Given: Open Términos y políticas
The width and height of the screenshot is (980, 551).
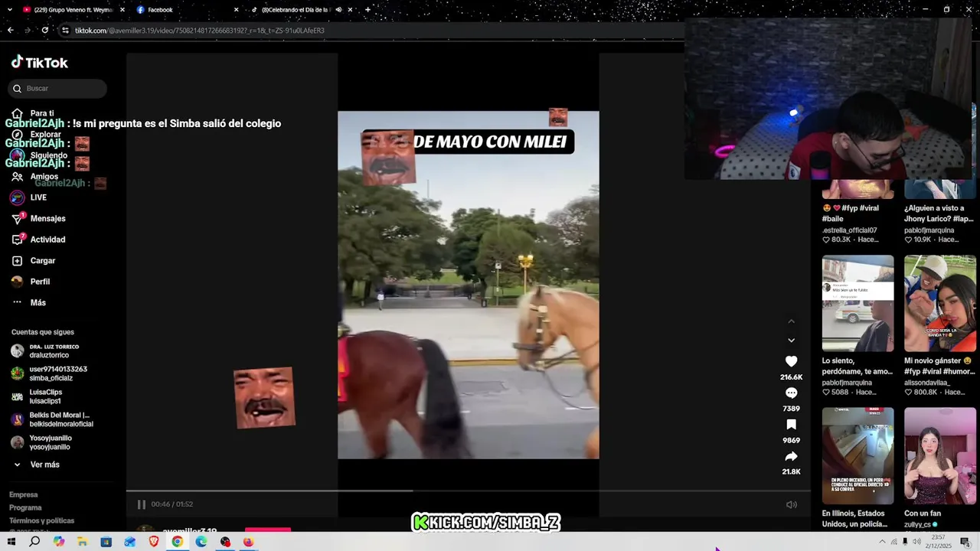Looking at the screenshot, I should click(x=42, y=520).
